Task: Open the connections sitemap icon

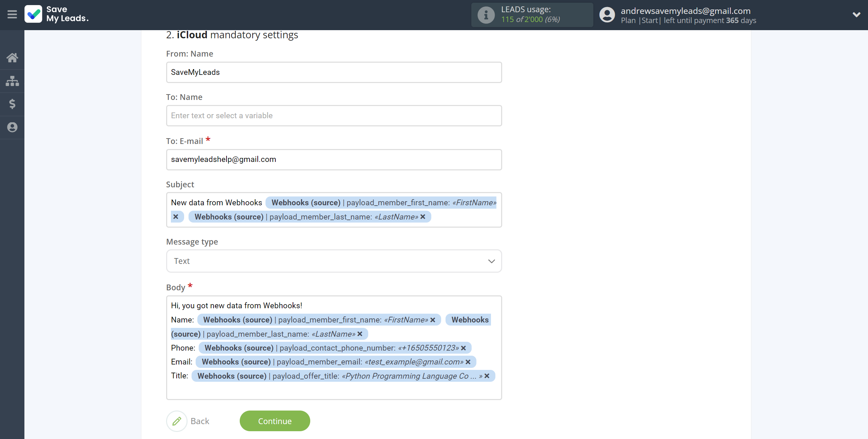Action: click(12, 81)
